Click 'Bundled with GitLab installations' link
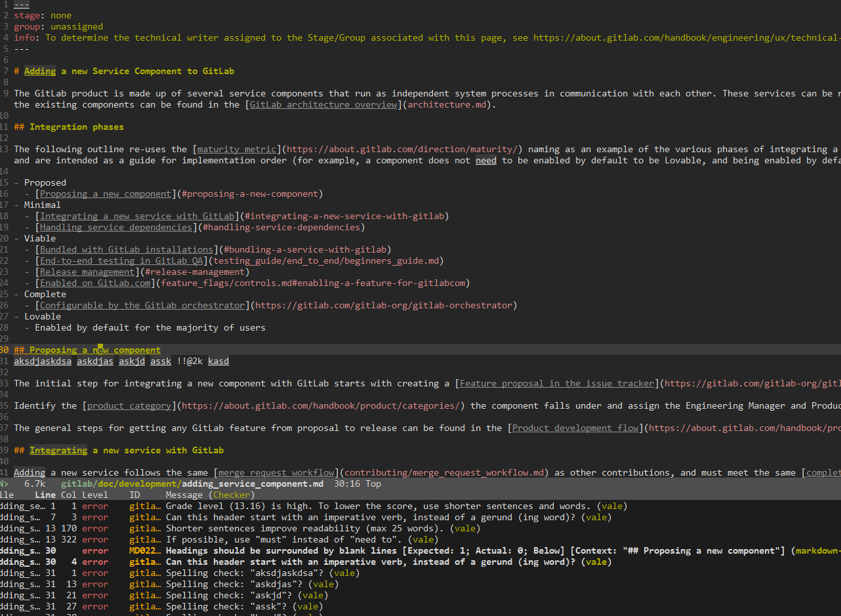The image size is (841, 616). coord(127,250)
